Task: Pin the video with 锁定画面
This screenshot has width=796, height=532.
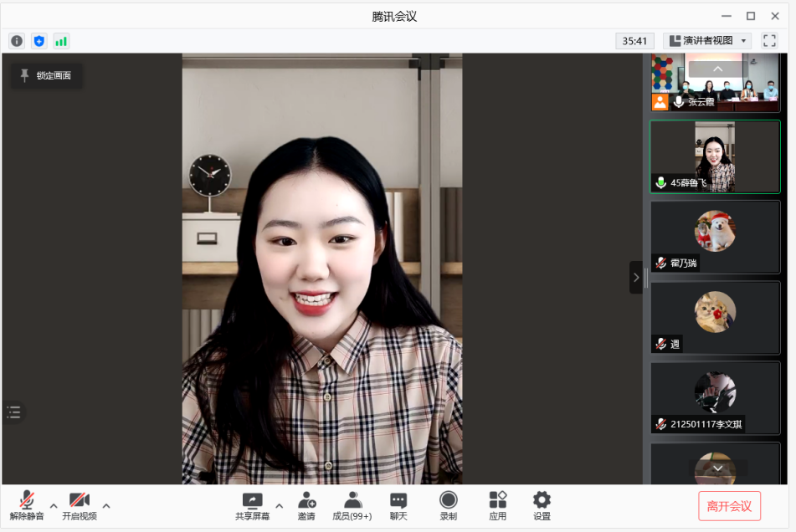Action: point(47,75)
